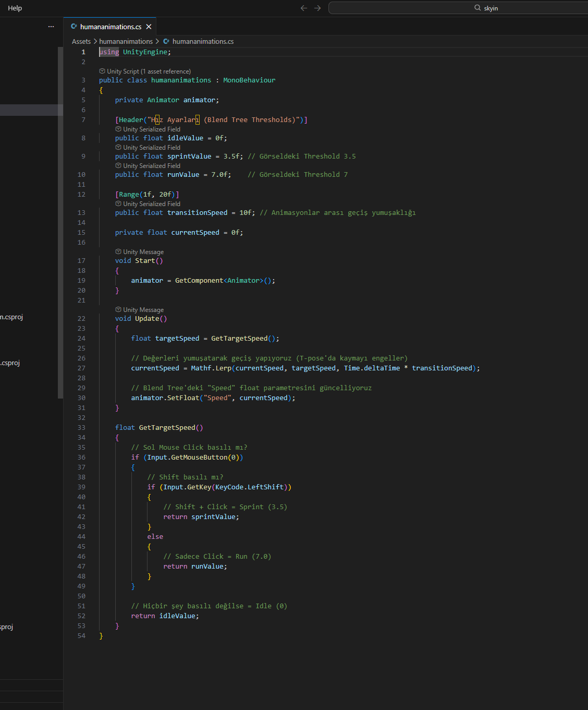Viewport: 588px width, 710px height.
Task: Close the humananimations.cs tab
Action: tap(149, 27)
